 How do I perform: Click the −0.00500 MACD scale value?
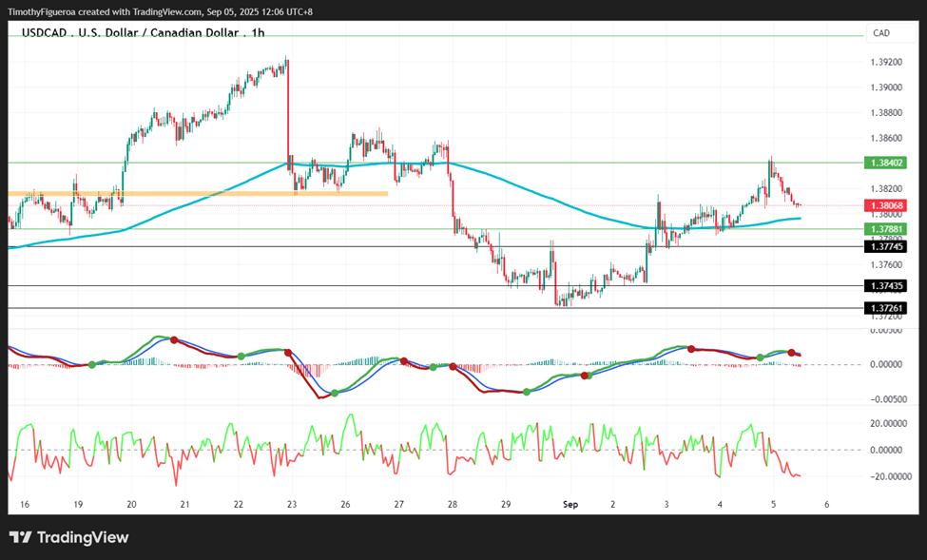pyautogui.click(x=888, y=399)
